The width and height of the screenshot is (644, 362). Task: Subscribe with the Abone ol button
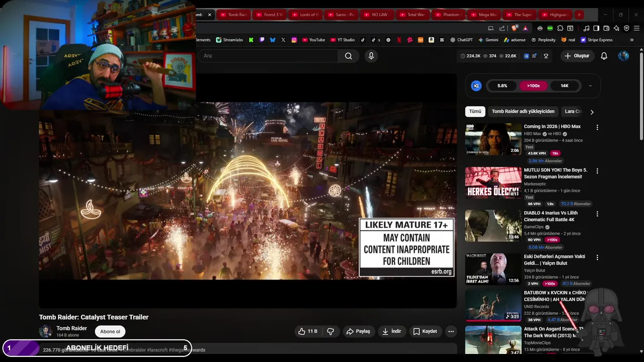pyautogui.click(x=110, y=331)
